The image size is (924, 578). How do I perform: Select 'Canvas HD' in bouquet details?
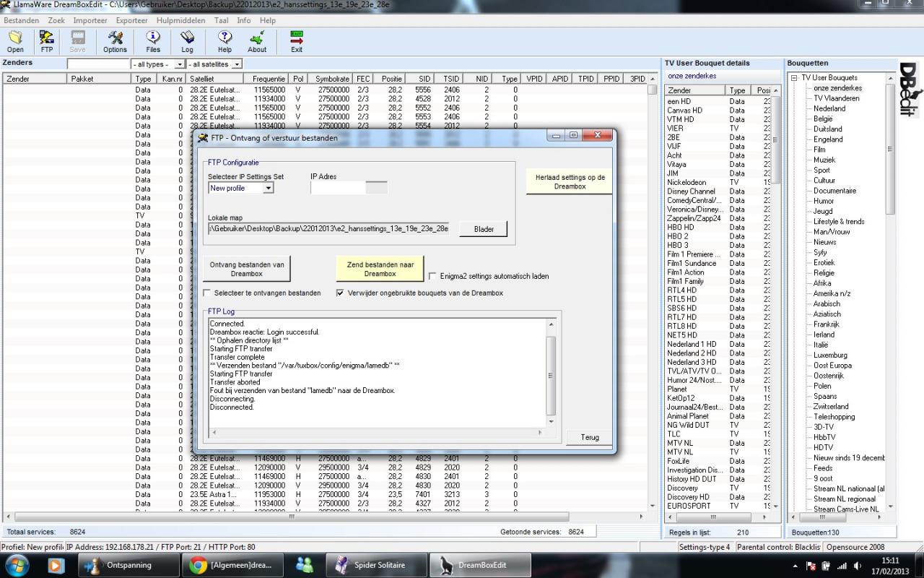click(x=684, y=111)
